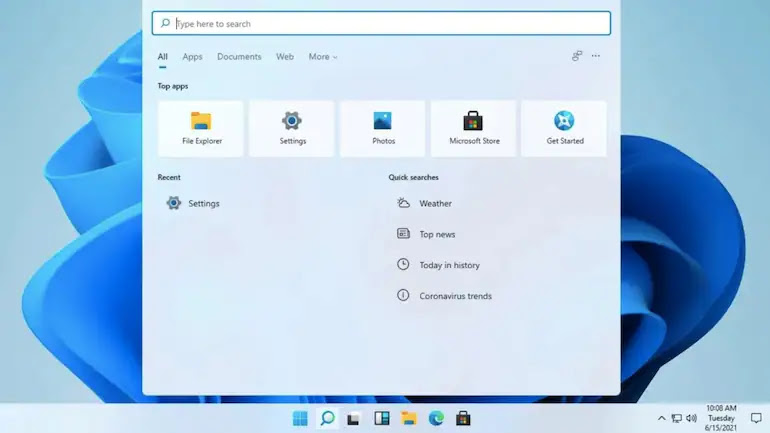
Task: Click the network icon in system tray
Action: tap(677, 418)
